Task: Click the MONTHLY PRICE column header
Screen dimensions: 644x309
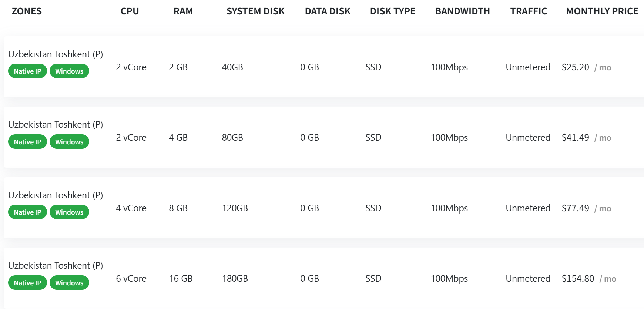Action: [x=602, y=11]
